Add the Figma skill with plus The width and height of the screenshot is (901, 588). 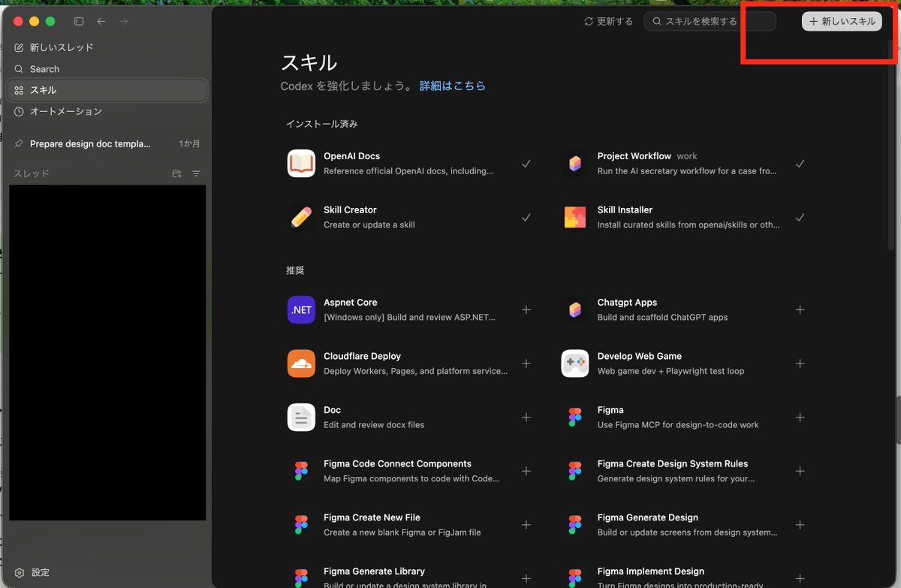coord(800,418)
